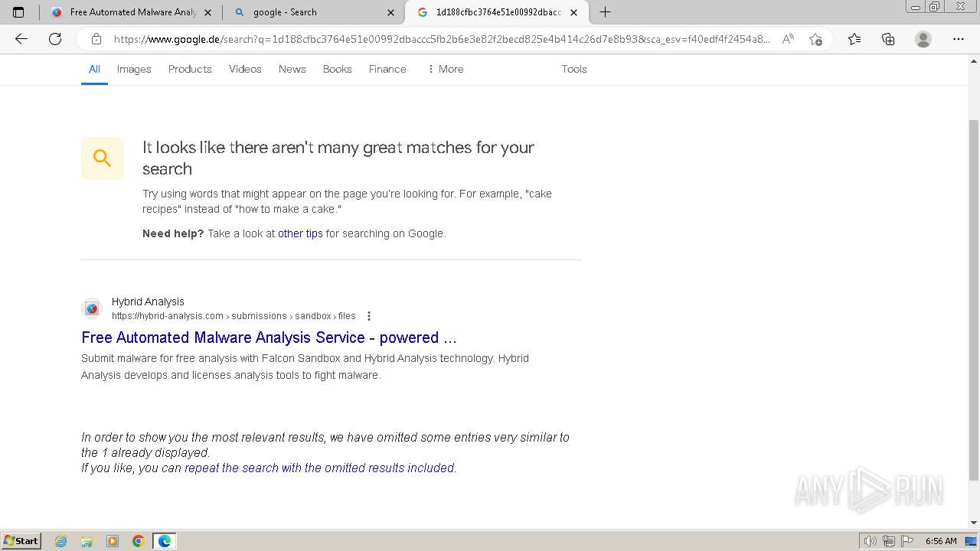This screenshot has height=551, width=980.
Task: Close the active 1d188cfbc hash tab
Action: pyautogui.click(x=573, y=12)
